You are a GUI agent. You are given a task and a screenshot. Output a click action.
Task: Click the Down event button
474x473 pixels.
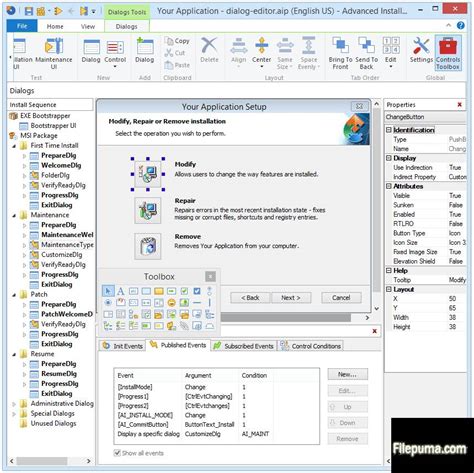click(348, 423)
